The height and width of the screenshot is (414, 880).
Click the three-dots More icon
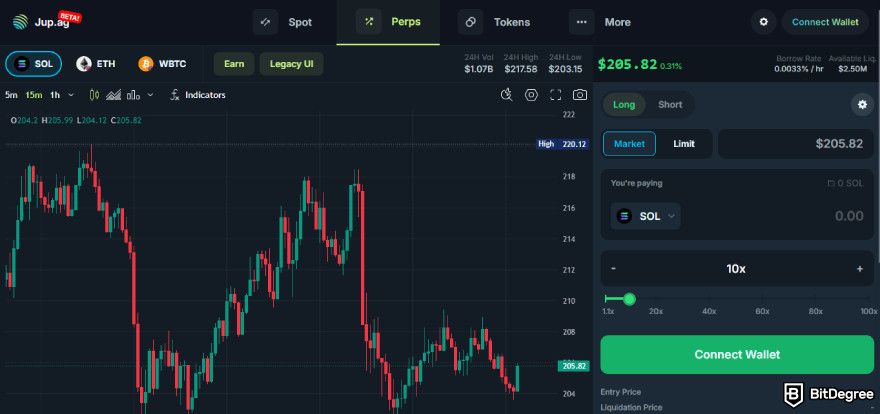(581, 22)
